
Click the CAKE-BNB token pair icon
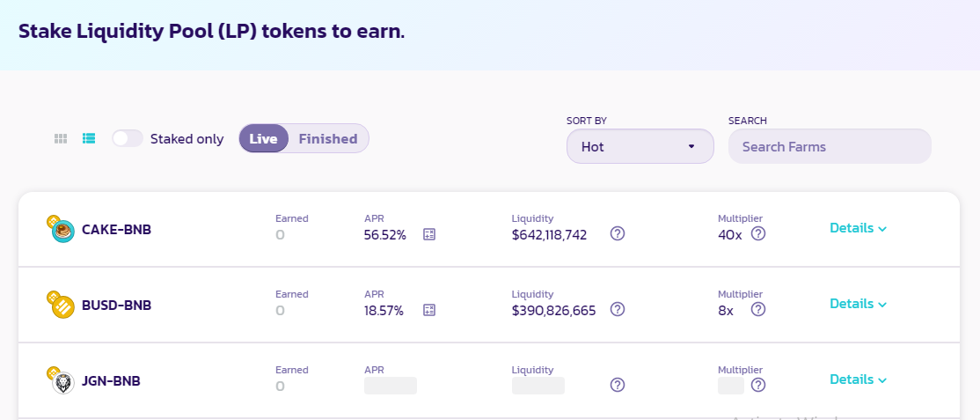(x=62, y=229)
